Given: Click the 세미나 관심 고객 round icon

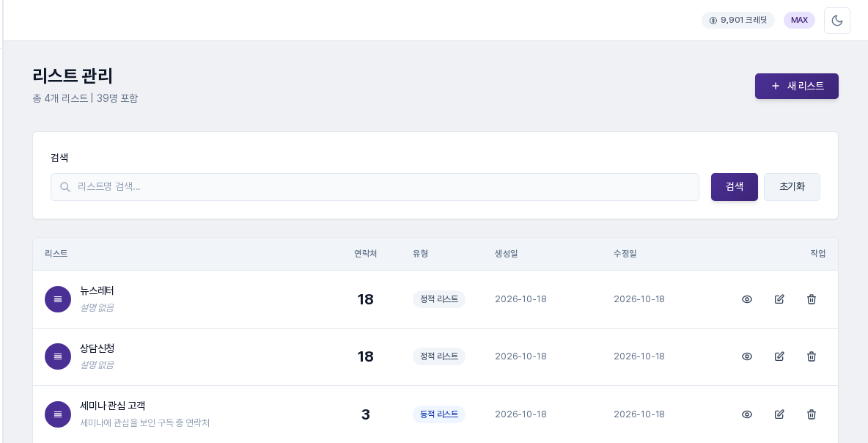Looking at the screenshot, I should [x=58, y=414].
